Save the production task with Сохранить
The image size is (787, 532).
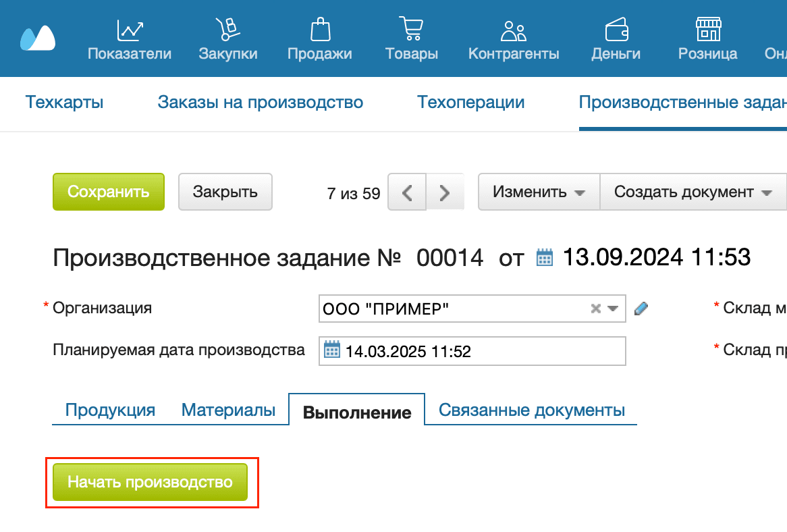108,192
